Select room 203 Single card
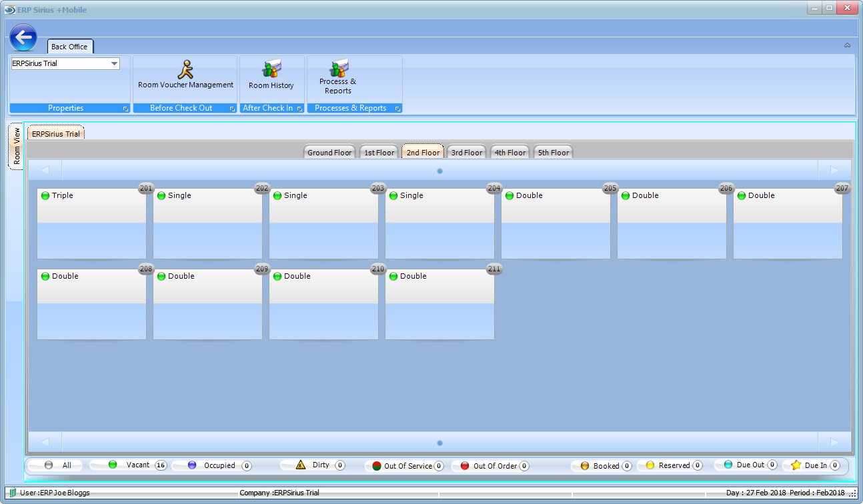Screen dimensions: 863x504 [x=323, y=223]
